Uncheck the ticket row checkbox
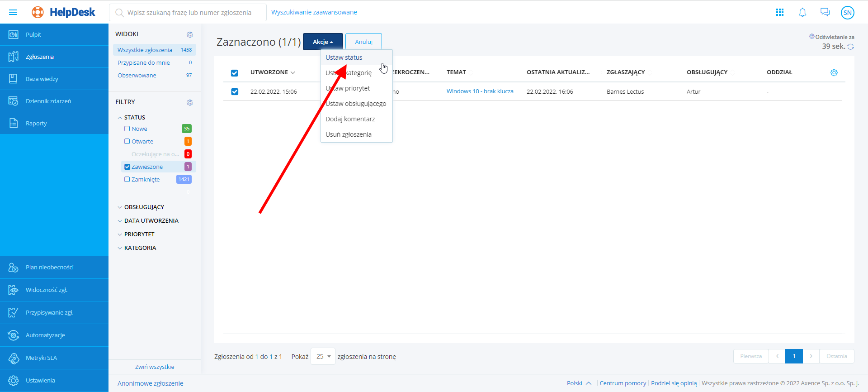The width and height of the screenshot is (868, 392). (235, 91)
